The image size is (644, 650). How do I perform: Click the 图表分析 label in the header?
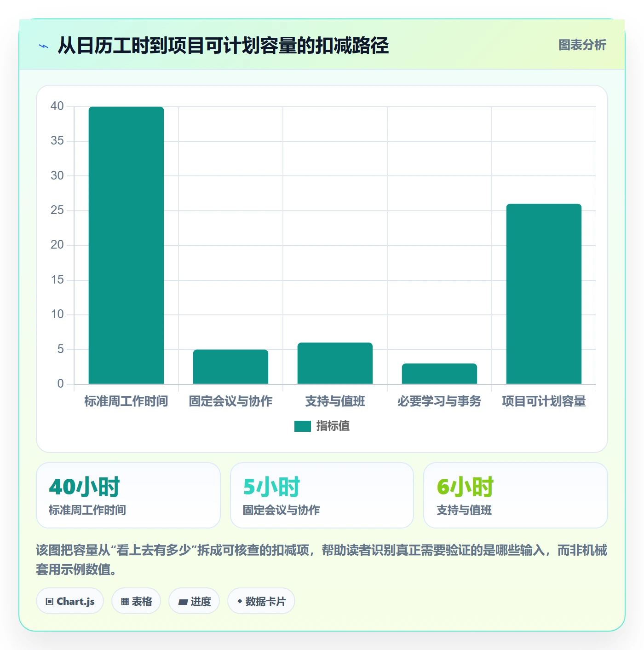(x=582, y=45)
